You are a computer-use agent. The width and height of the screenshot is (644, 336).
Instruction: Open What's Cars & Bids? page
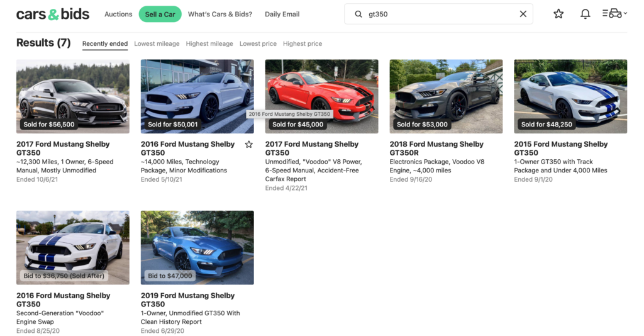pos(220,14)
